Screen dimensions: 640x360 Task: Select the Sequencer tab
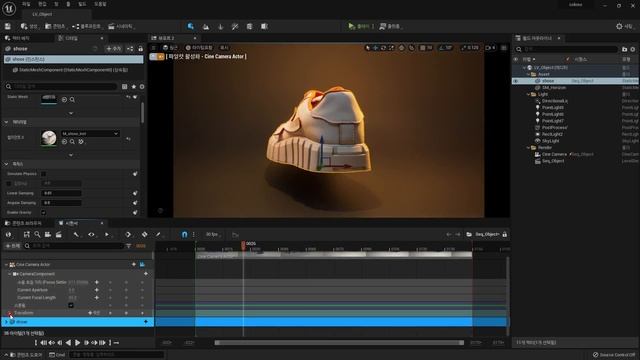pyautogui.click(x=72, y=223)
